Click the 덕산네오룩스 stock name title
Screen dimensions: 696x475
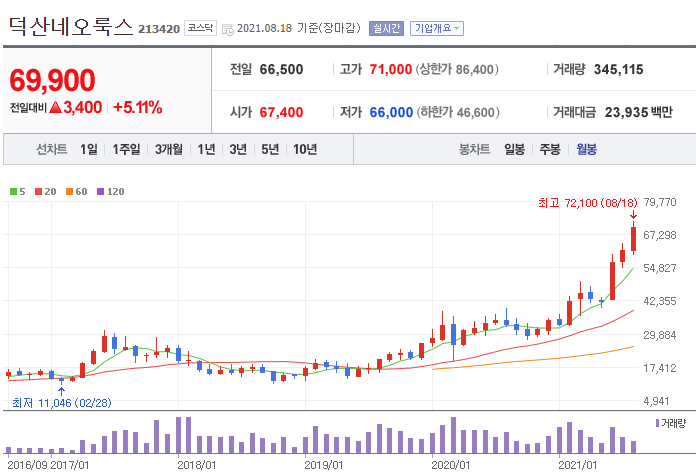(x=71, y=27)
